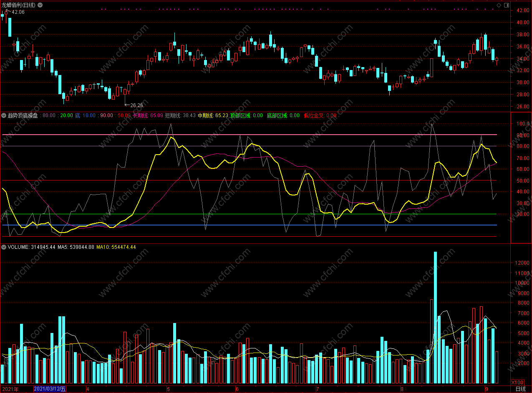This screenshot has height=393, width=532.
Task: Click month 7 marker on time axis
Action: 317,389
